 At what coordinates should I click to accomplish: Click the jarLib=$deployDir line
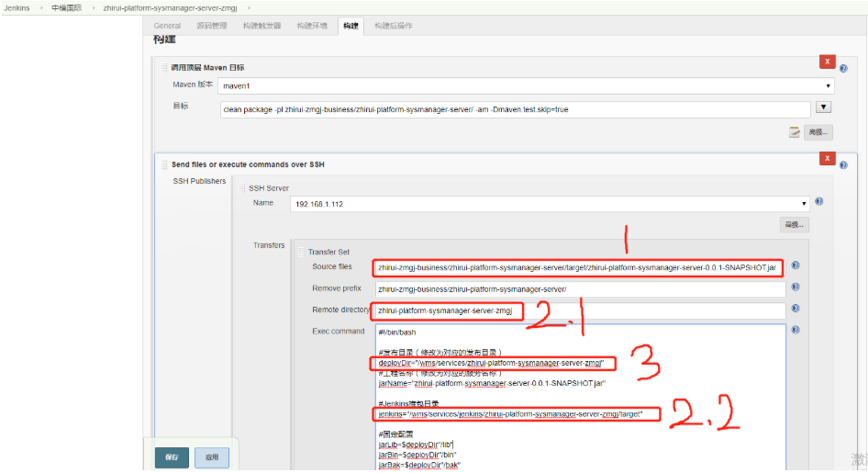[416, 445]
